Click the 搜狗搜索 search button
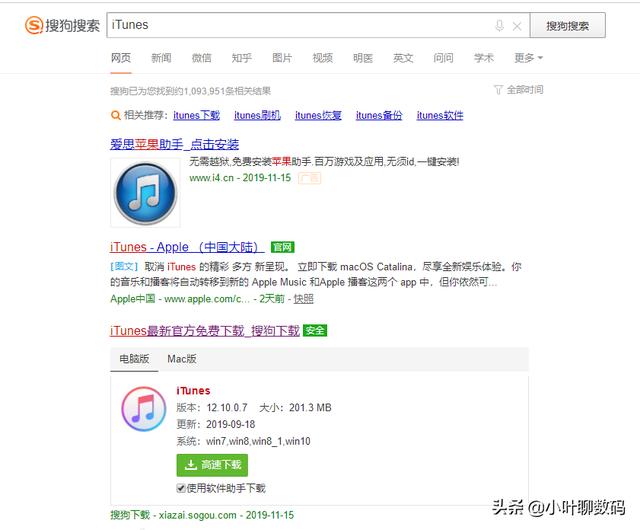The image size is (640, 530). click(x=567, y=26)
